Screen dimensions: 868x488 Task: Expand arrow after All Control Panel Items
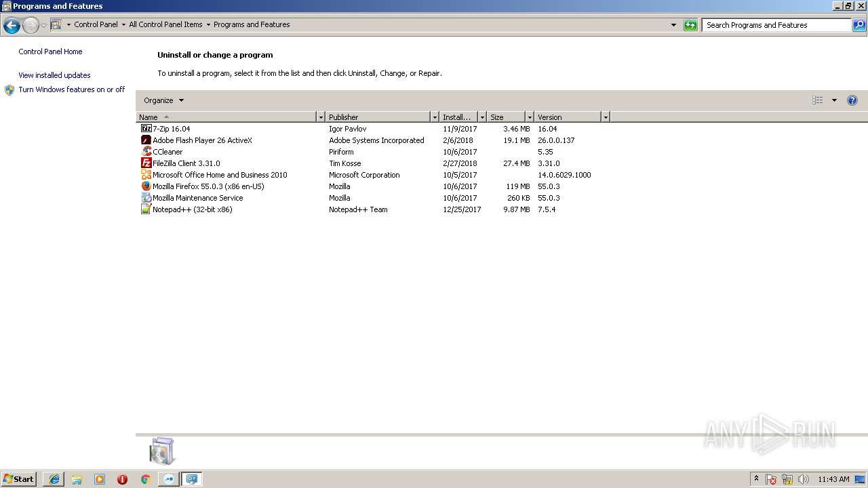[208, 24]
